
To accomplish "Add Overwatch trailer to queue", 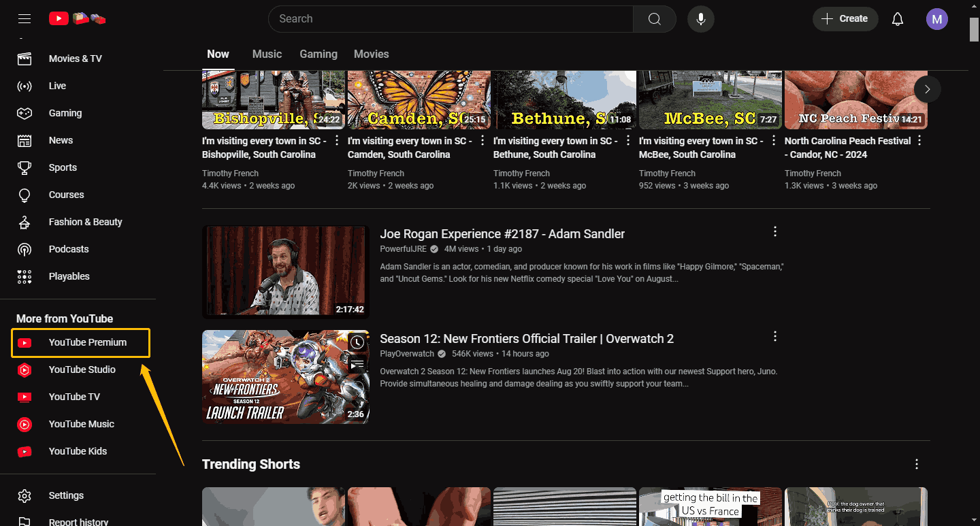I will pos(357,365).
